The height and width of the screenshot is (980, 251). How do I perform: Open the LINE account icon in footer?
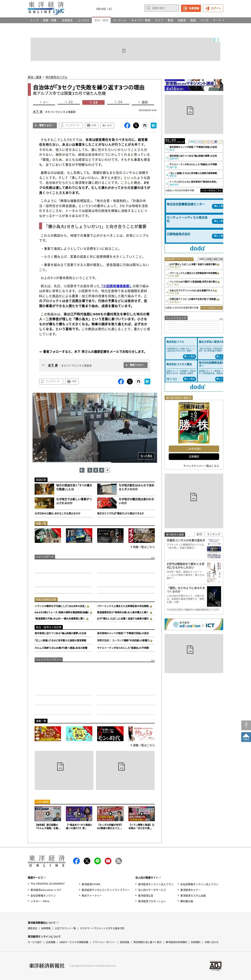[98, 861]
